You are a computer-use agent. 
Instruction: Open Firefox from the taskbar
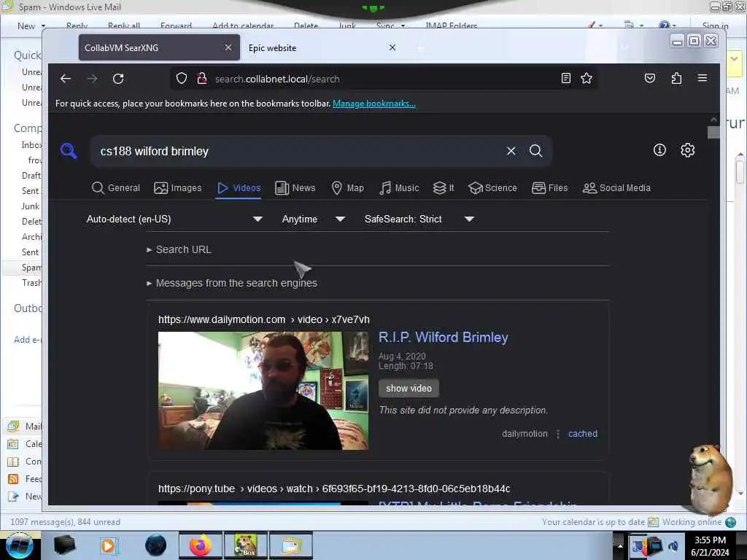click(201, 545)
